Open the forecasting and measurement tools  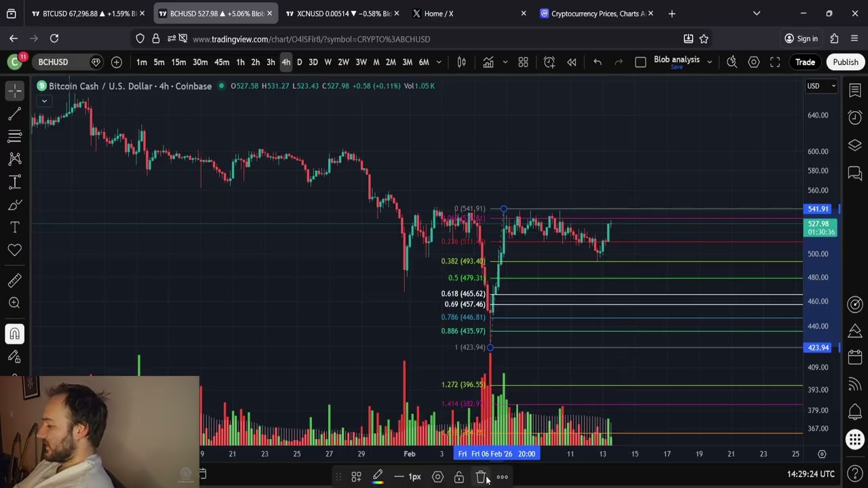tap(14, 182)
